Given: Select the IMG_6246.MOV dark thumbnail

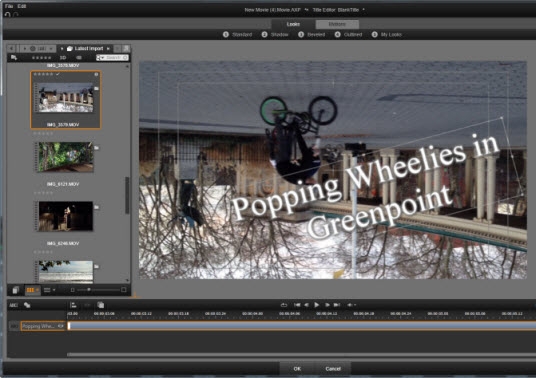Looking at the screenshot, I should [66, 216].
